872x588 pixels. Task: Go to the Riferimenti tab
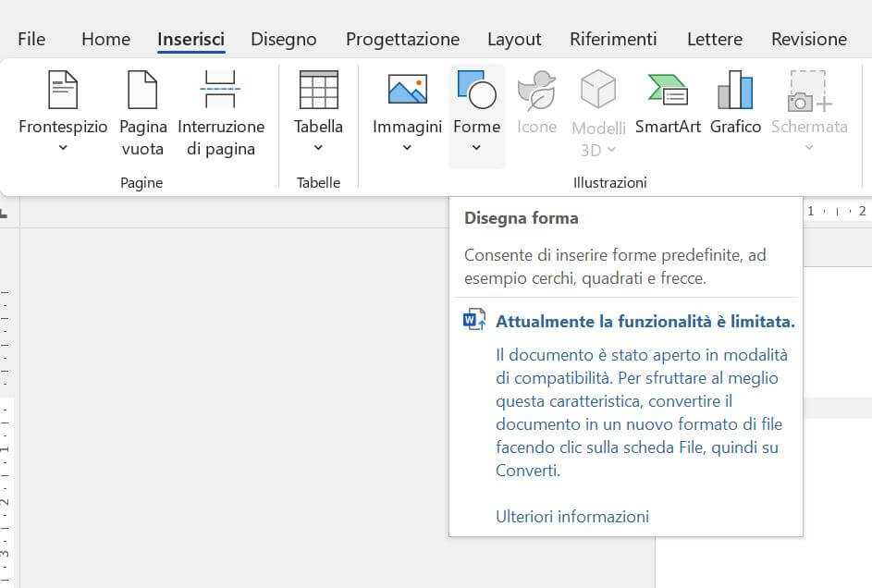coord(613,39)
